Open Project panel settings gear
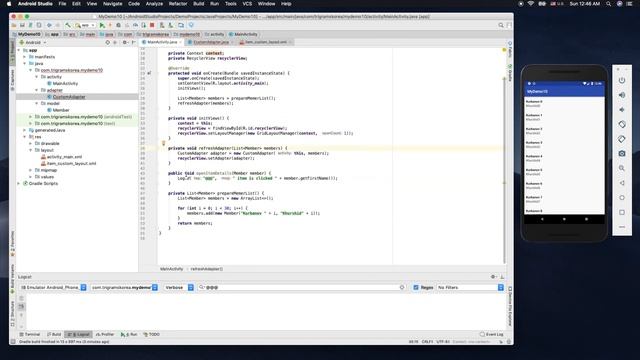The image size is (640, 360). click(x=124, y=42)
